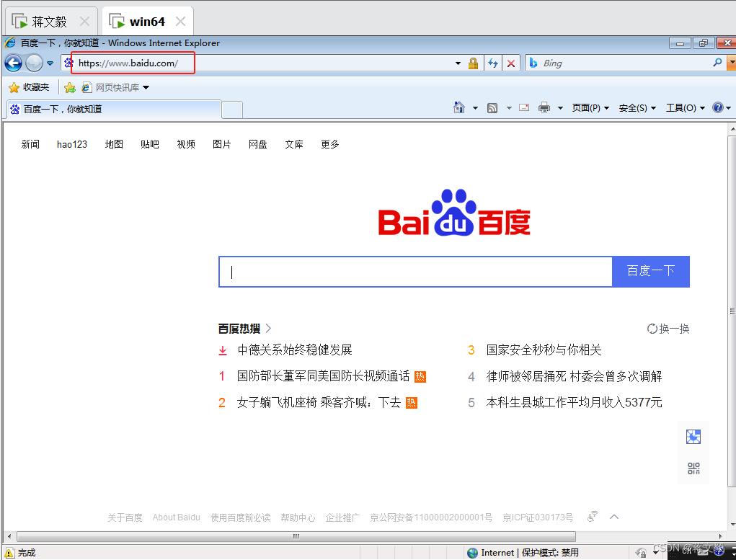This screenshot has width=736, height=560.
Task: Open the 帮助中心 footer link
Action: pyautogui.click(x=298, y=517)
